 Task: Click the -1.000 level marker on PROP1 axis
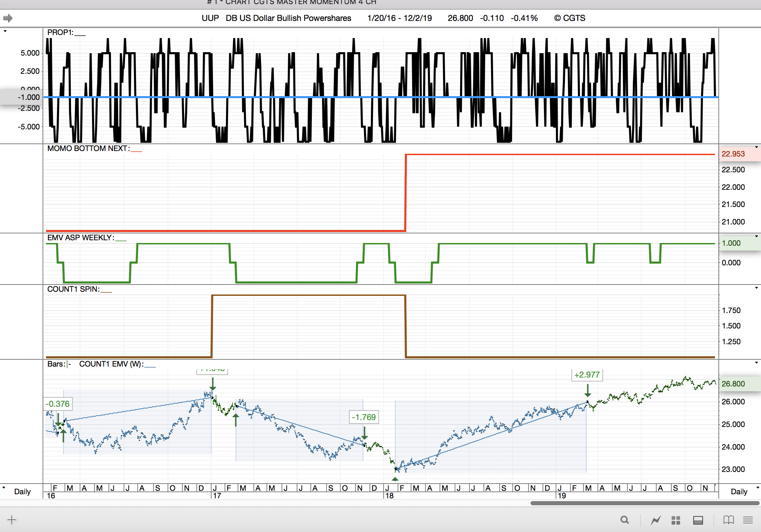pos(29,97)
